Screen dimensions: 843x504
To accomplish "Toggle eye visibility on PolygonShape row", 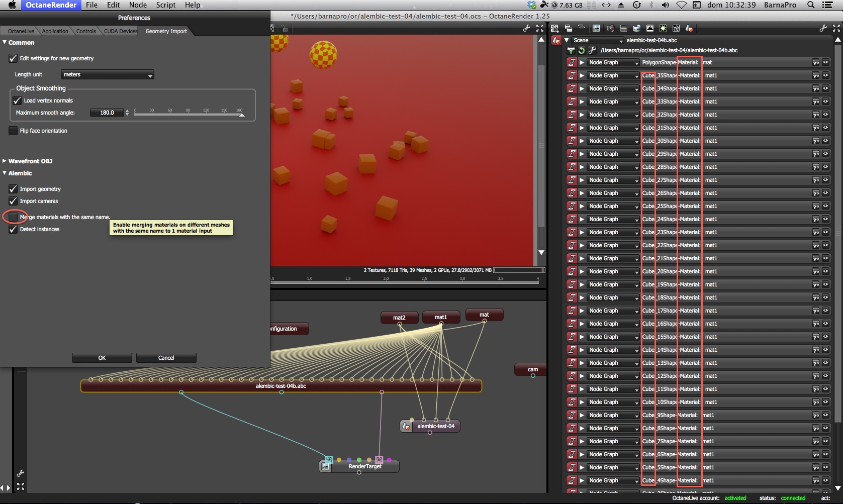I will (x=825, y=62).
